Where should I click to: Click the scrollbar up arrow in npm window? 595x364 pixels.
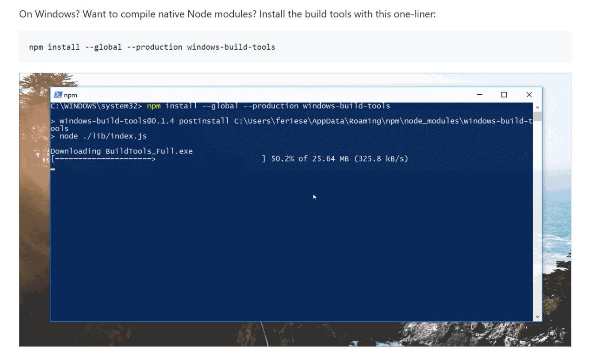pos(537,107)
